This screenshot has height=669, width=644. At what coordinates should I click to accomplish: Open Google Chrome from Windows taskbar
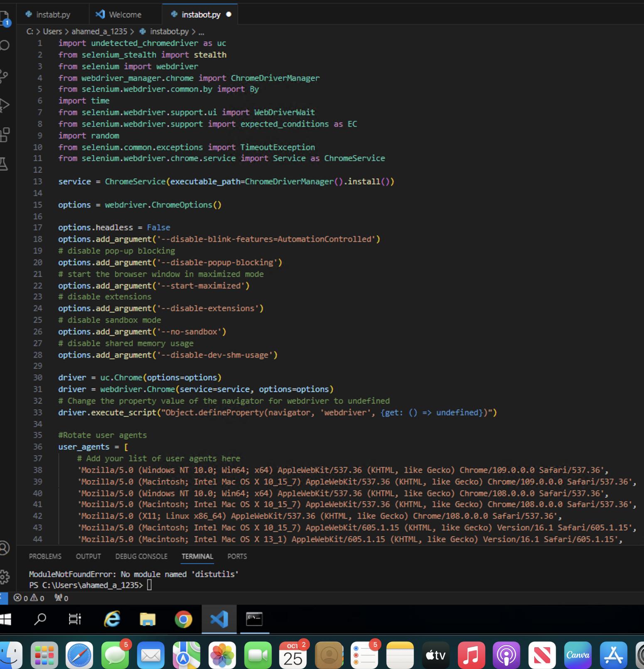[183, 619]
